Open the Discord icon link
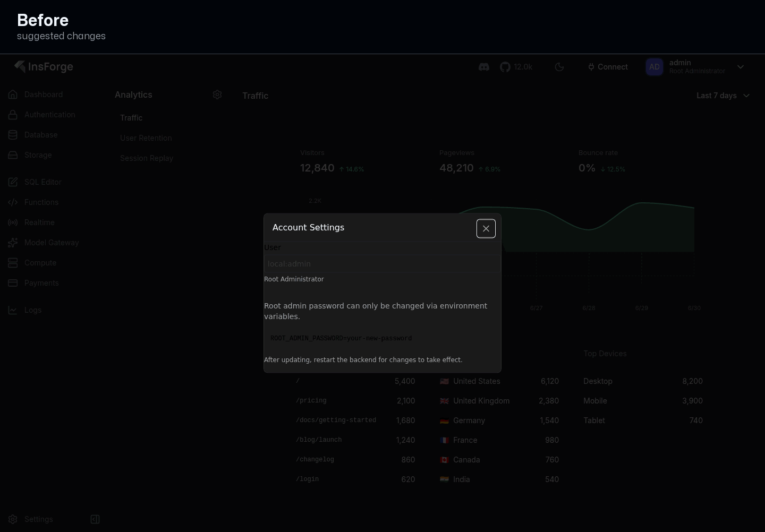The image size is (765, 532). [x=483, y=67]
